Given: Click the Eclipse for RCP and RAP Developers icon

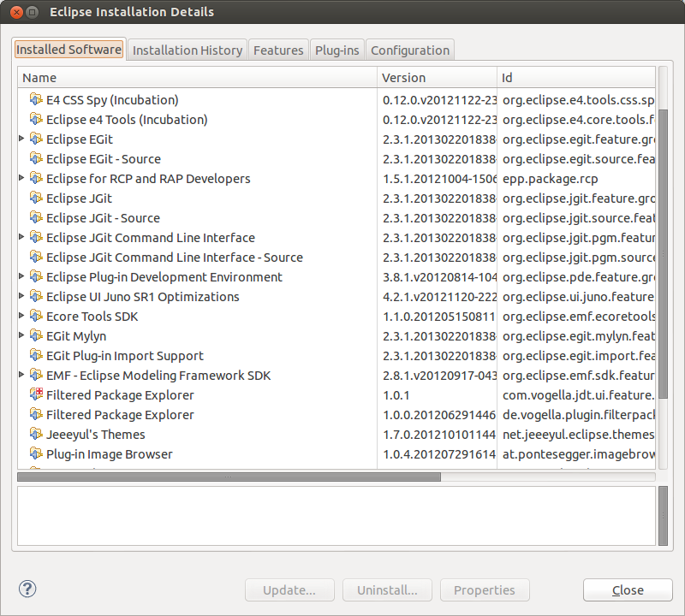Looking at the screenshot, I should pos(36,178).
